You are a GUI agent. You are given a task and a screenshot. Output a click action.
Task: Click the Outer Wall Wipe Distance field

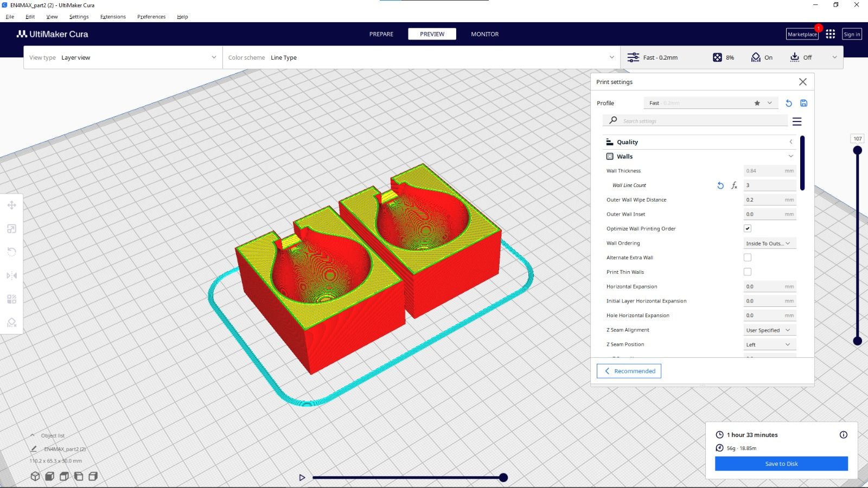[x=770, y=200]
